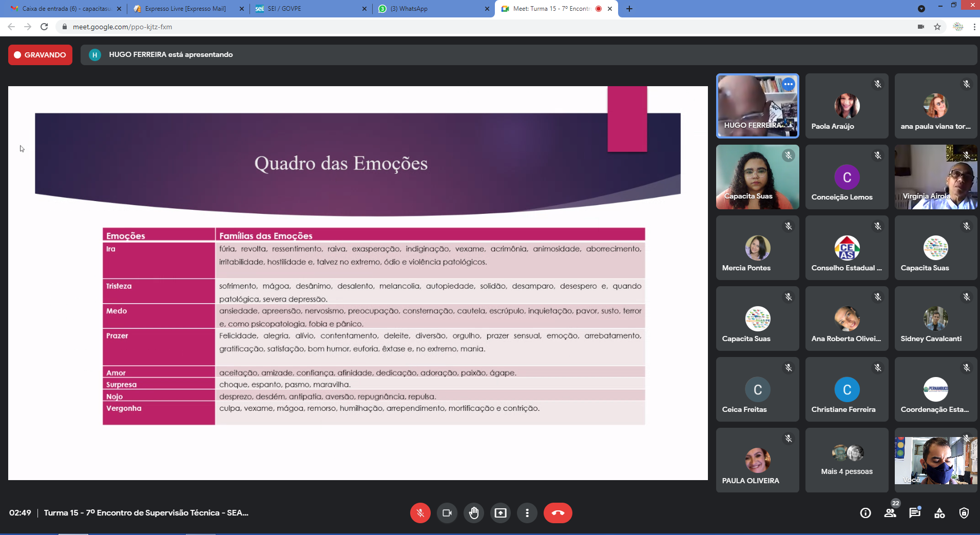Switch to the WhatsApp tab
The width and height of the screenshot is (980, 535).
pos(431,9)
